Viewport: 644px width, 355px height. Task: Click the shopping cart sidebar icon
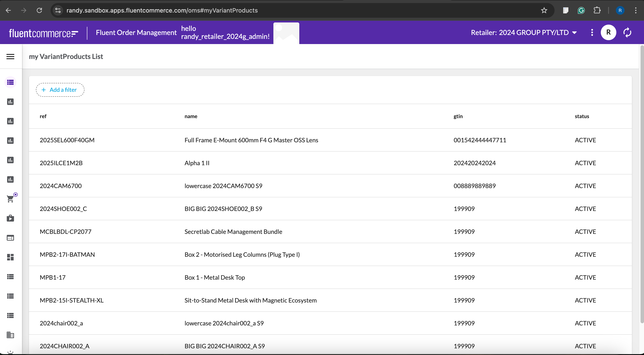point(10,199)
